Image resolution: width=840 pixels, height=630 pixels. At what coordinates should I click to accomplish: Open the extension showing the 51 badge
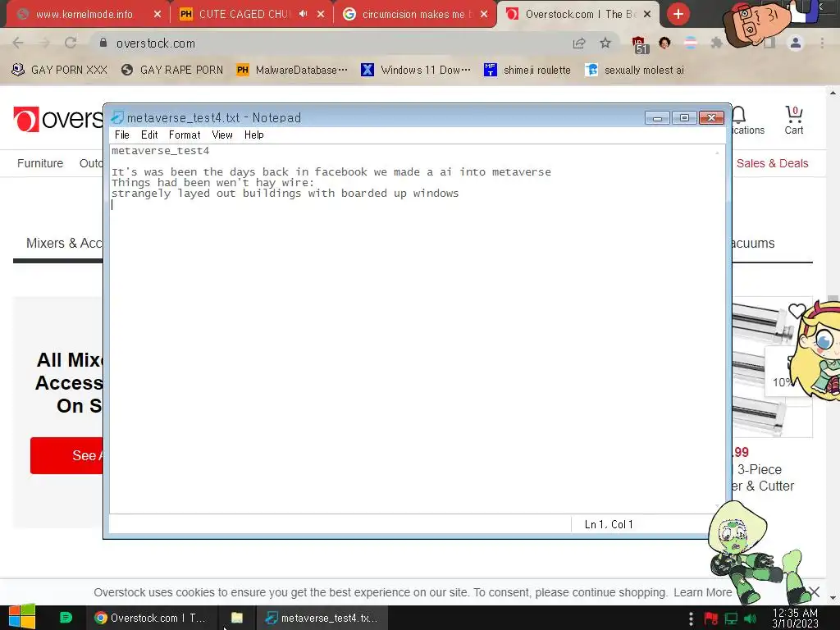(x=640, y=45)
